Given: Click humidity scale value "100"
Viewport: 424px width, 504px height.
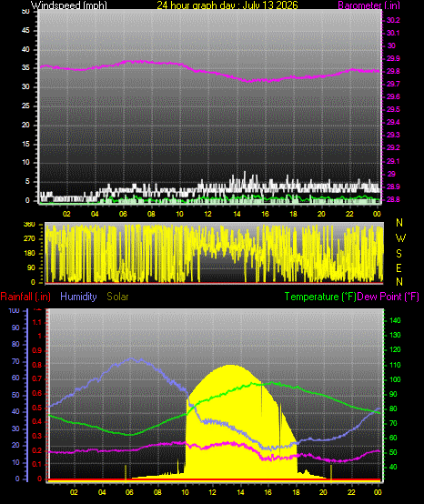Looking at the screenshot, I should click(15, 310).
